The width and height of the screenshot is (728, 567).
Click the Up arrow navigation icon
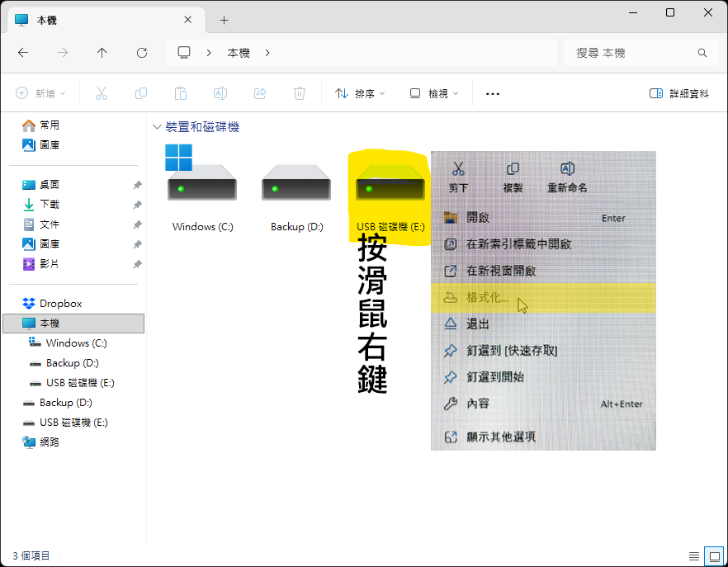(x=102, y=53)
